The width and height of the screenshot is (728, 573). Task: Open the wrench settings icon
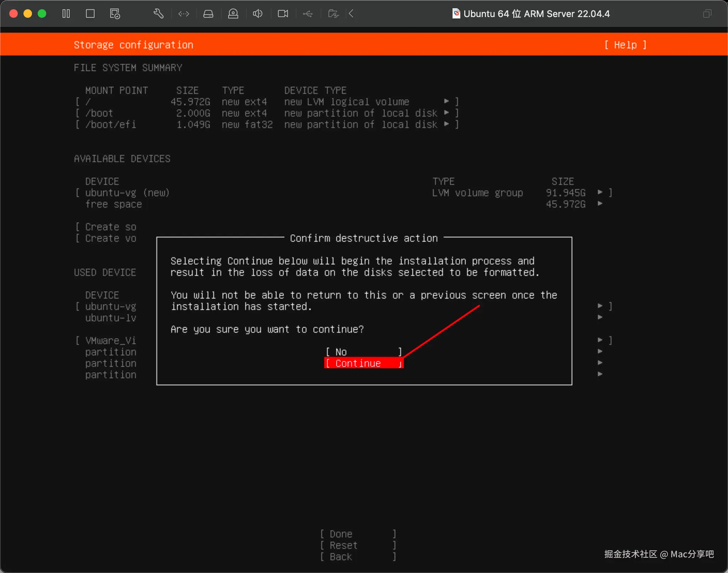(159, 14)
